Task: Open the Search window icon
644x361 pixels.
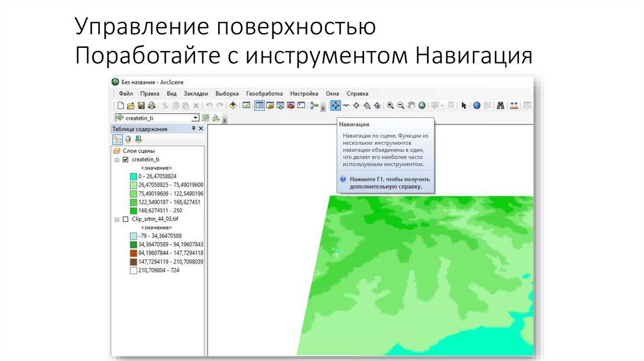Action: coord(280,106)
